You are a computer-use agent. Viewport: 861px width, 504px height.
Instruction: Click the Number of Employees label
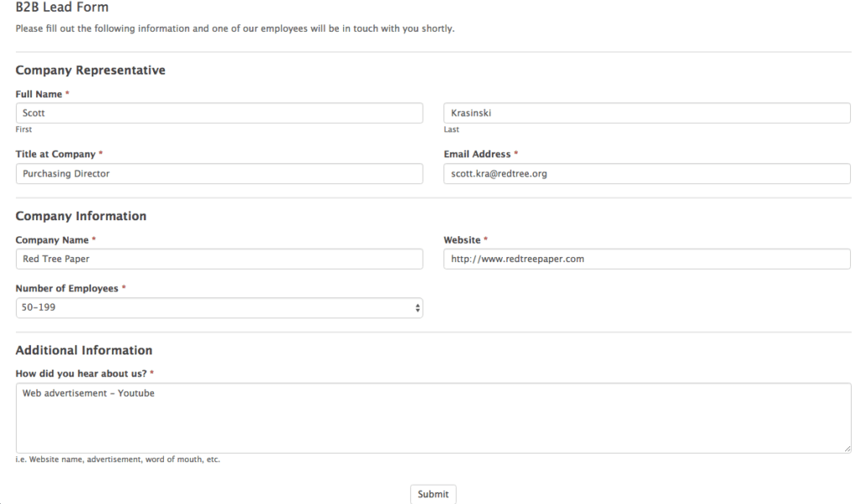tap(66, 289)
